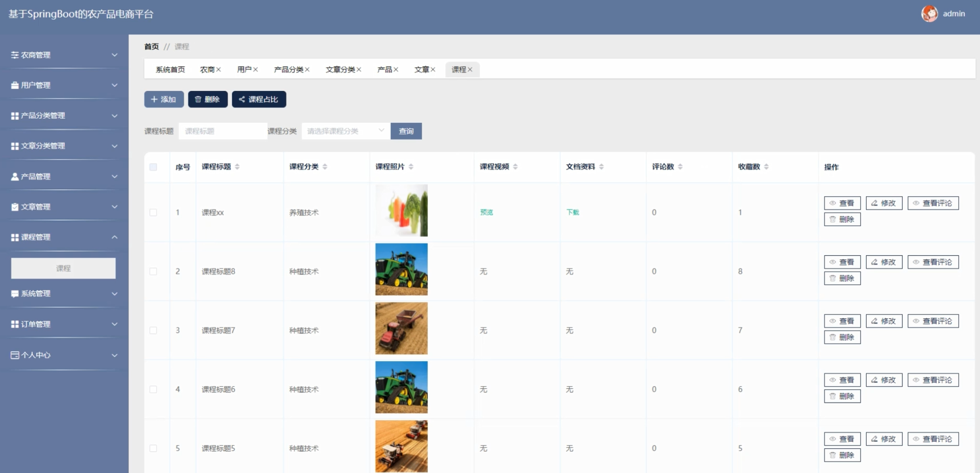This screenshot has height=473, width=980.
Task: Select checkbox for row 课程标题7
Action: pos(153,331)
